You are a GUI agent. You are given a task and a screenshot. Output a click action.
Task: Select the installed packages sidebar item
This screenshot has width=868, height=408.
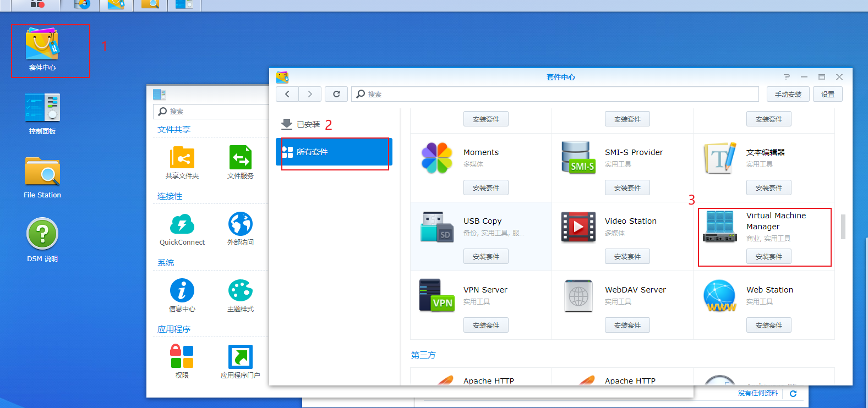334,124
